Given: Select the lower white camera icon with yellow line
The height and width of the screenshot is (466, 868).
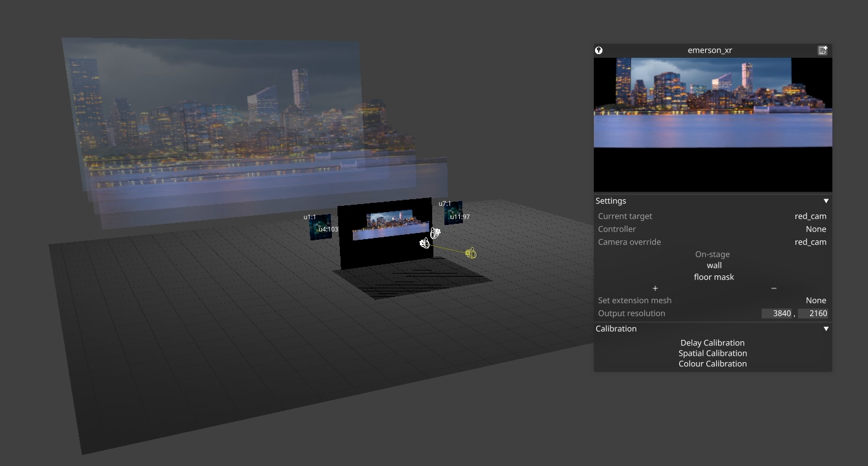Looking at the screenshot, I should pos(424,243).
